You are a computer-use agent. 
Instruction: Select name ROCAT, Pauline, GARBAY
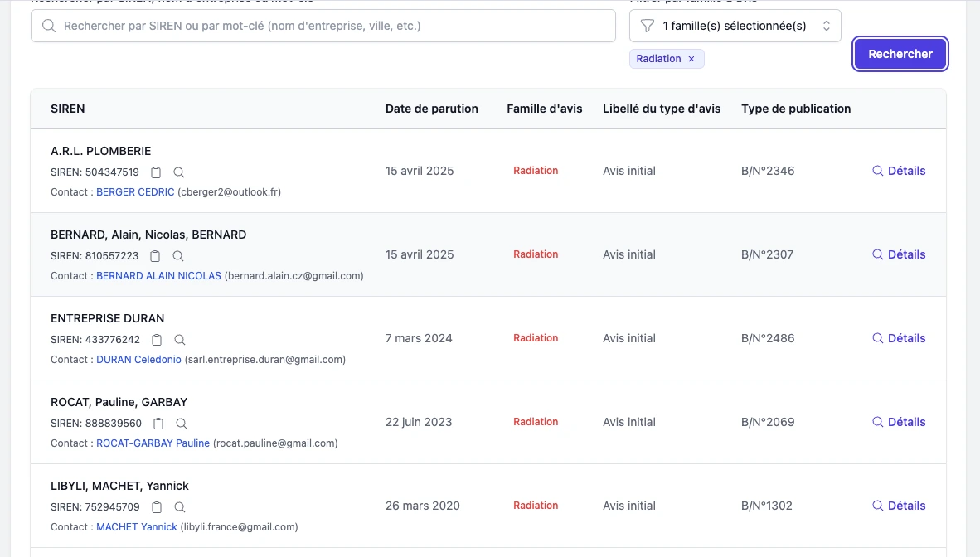click(x=119, y=402)
